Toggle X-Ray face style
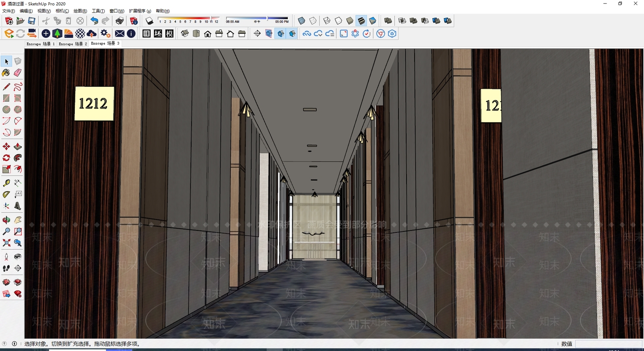Screen dimensions: 644x351 (301, 21)
